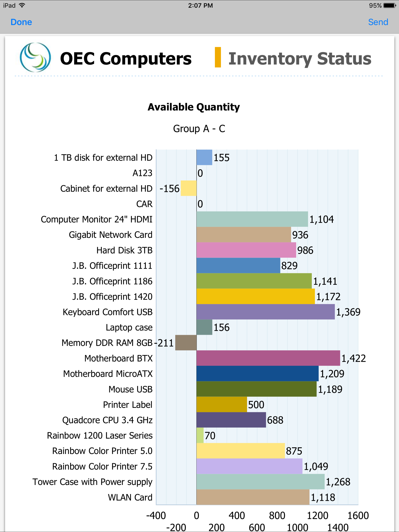Click the 2:07 PM clock in status bar
This screenshot has width=399, height=532.
click(200, 5)
